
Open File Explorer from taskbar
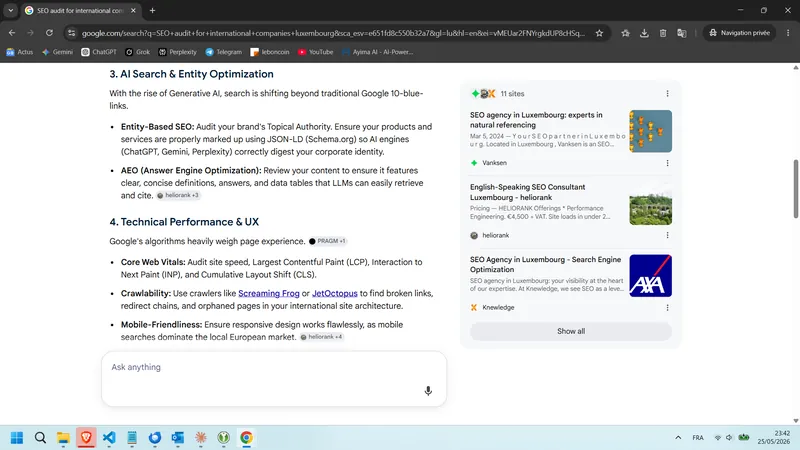click(x=63, y=438)
